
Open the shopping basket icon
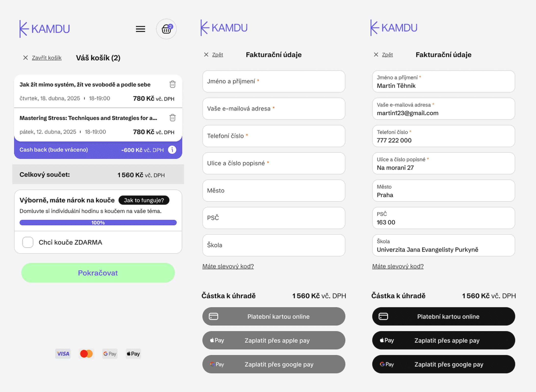(166, 29)
